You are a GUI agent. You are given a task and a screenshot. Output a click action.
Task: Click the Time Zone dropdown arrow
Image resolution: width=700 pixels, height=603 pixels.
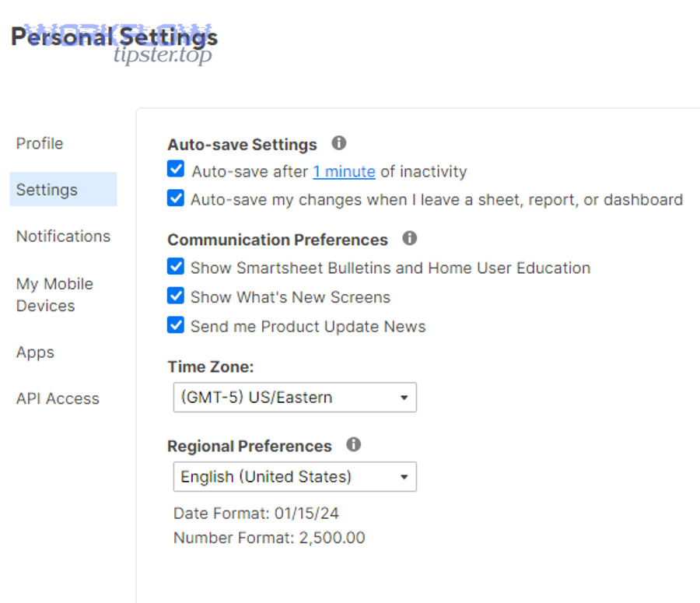404,397
